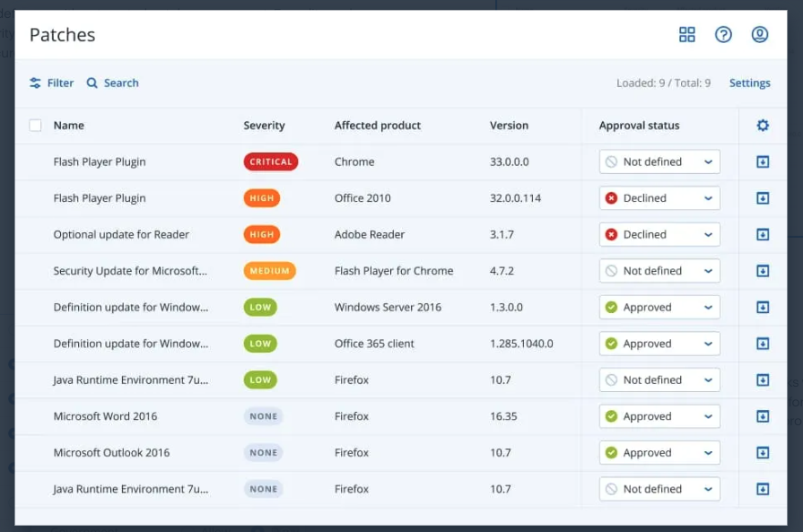Install the Flash Player Plugin for Chrome patch
The image size is (803, 532).
tap(764, 161)
